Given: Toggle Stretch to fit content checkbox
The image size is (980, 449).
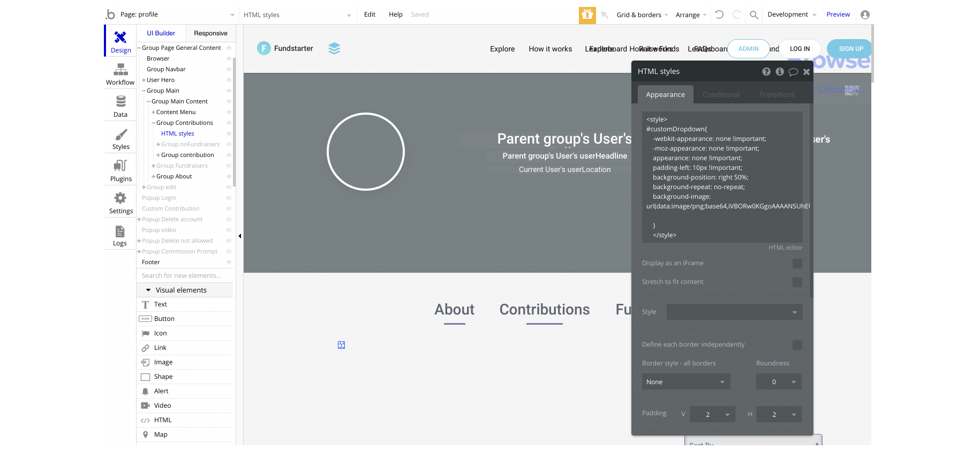Looking at the screenshot, I should pyautogui.click(x=797, y=282).
